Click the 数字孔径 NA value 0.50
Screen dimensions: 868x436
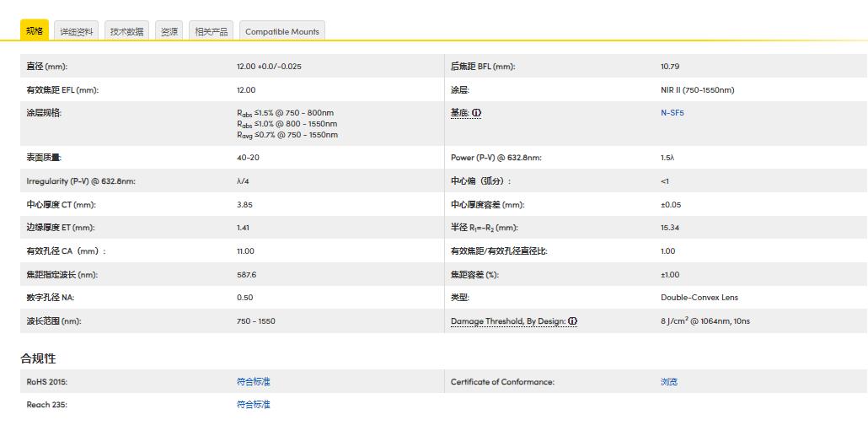244,298
